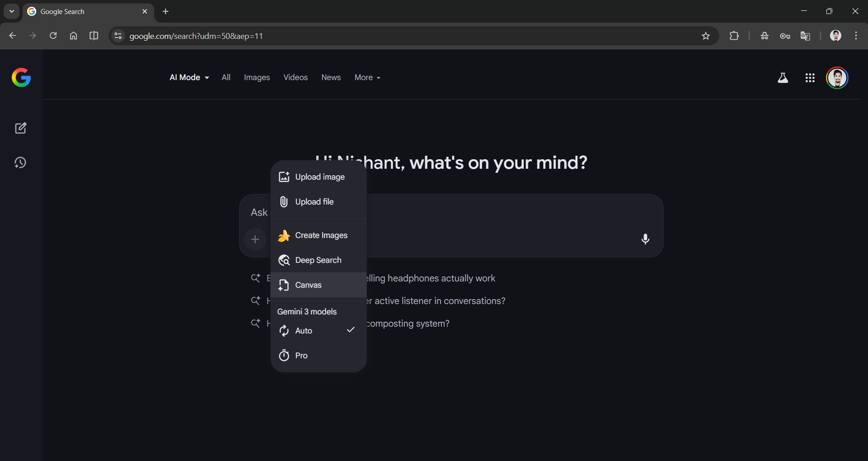Open the More search options dropdown
The image size is (868, 461).
[x=367, y=77]
